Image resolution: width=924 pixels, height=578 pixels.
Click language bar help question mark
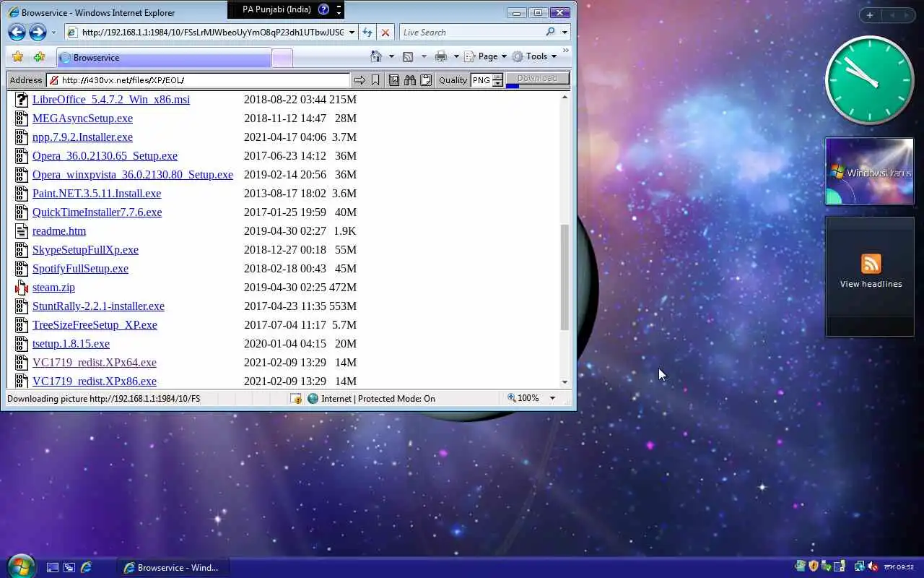coord(323,9)
